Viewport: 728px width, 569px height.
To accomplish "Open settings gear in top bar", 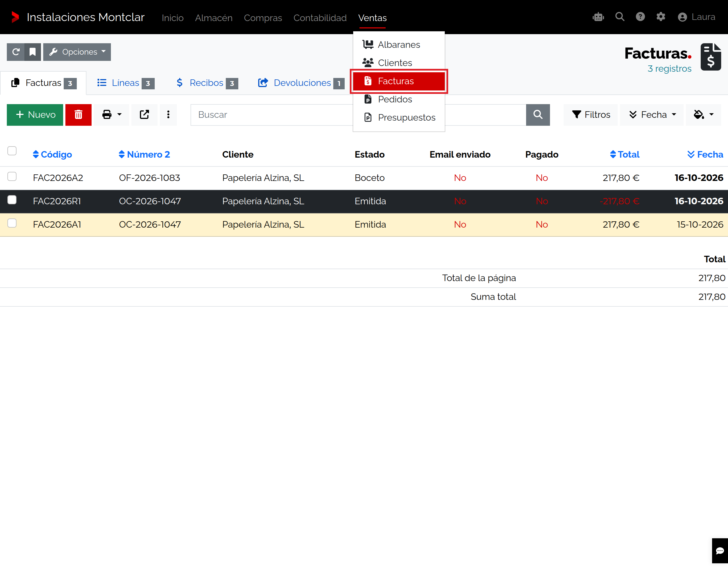I will (661, 17).
